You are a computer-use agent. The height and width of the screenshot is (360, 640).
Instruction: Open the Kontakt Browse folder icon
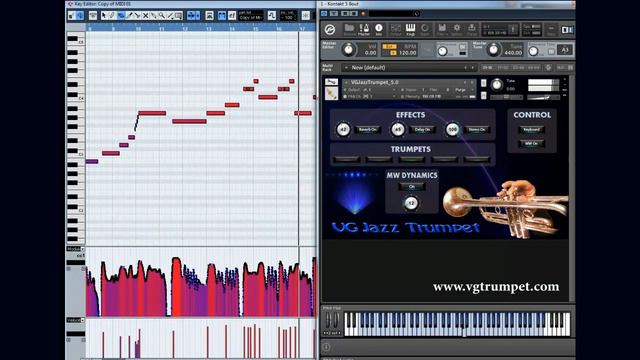[x=349, y=29]
